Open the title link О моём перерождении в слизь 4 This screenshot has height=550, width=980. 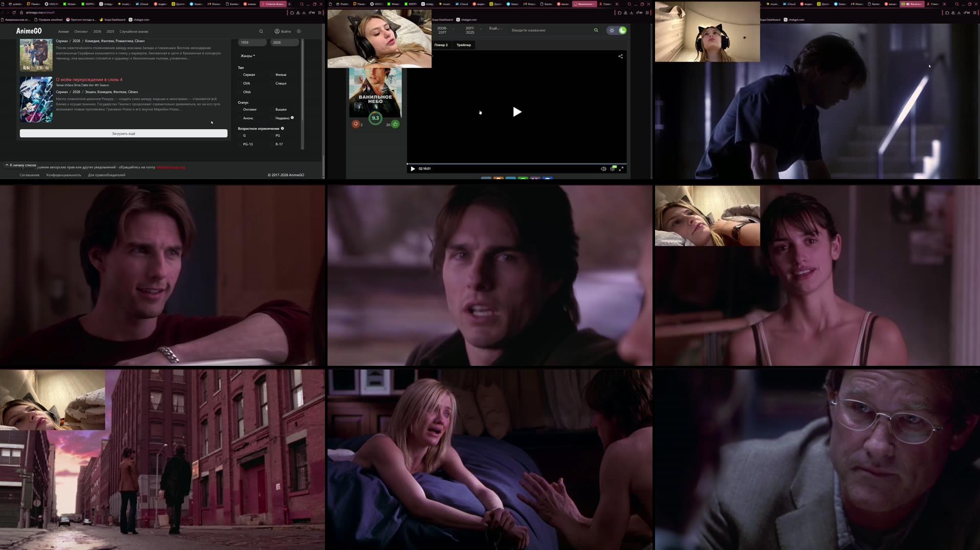click(89, 80)
